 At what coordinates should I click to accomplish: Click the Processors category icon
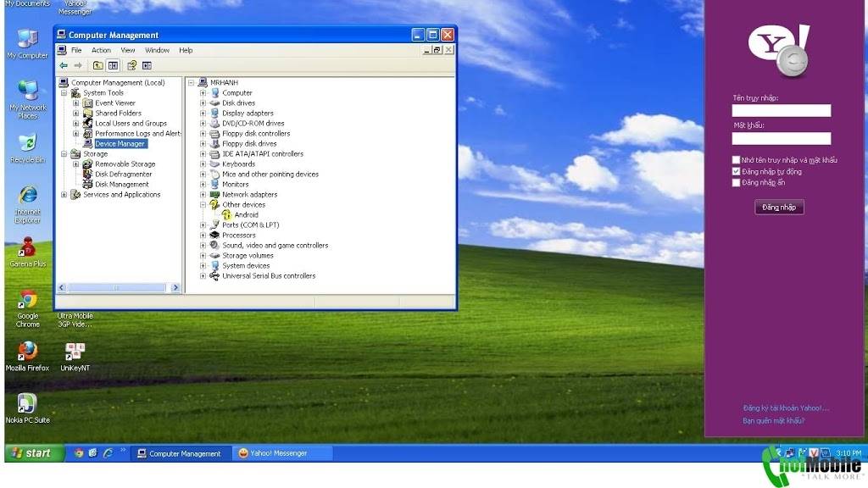click(x=214, y=236)
